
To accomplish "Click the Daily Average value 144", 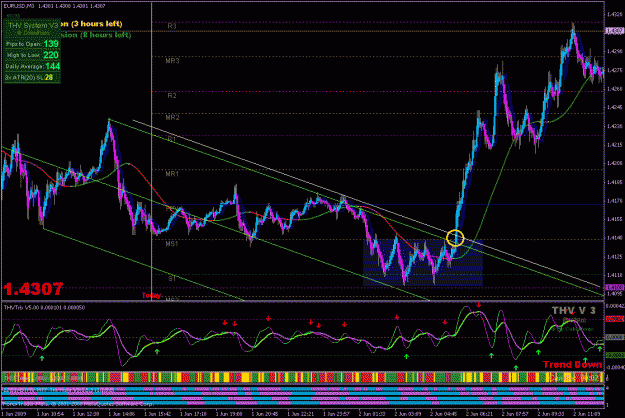I will [x=52, y=66].
